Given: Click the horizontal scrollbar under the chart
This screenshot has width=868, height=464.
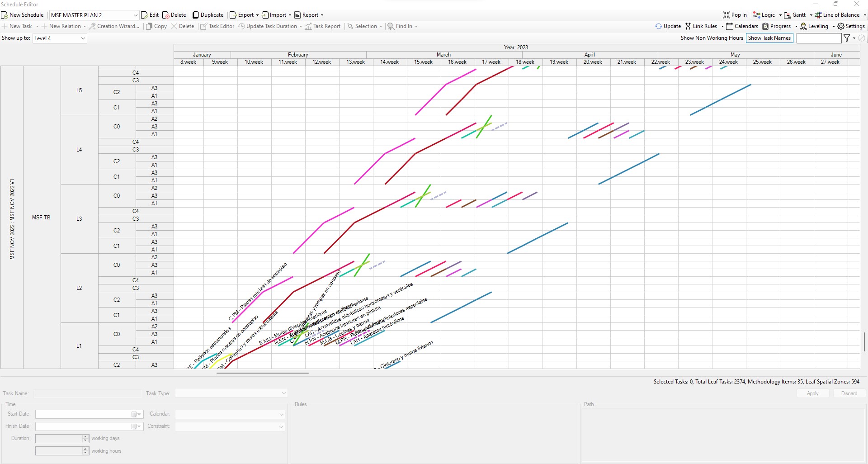Looking at the screenshot, I should pos(262,373).
